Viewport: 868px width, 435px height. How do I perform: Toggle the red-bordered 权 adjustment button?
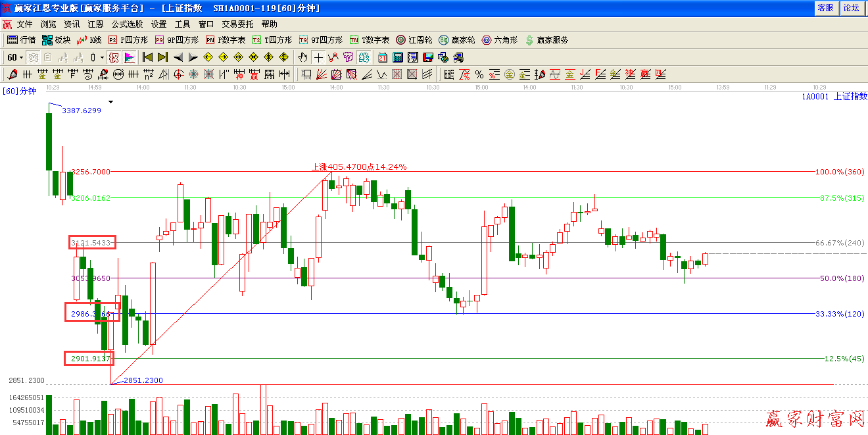tap(113, 57)
